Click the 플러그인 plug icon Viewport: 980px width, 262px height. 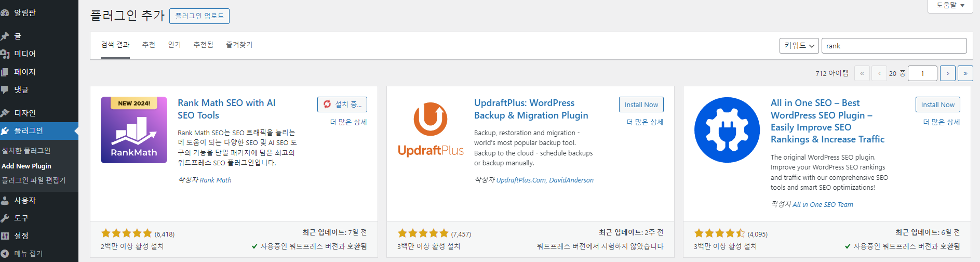(5, 130)
